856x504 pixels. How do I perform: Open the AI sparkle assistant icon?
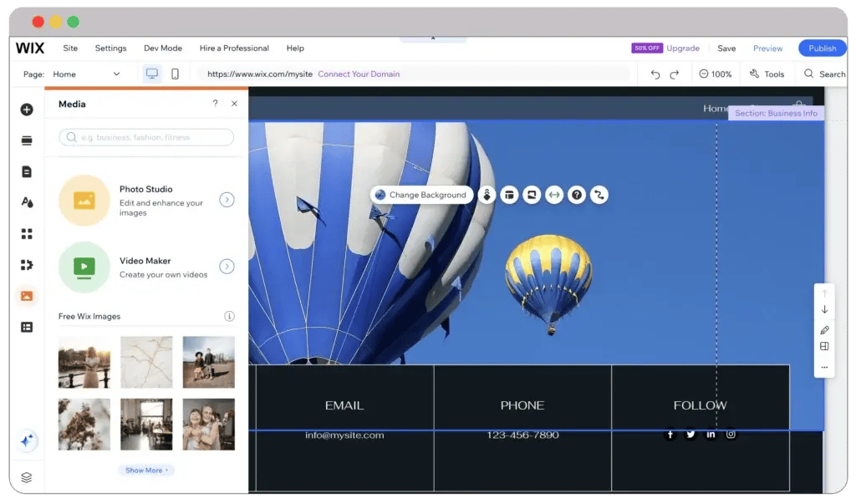[27, 440]
